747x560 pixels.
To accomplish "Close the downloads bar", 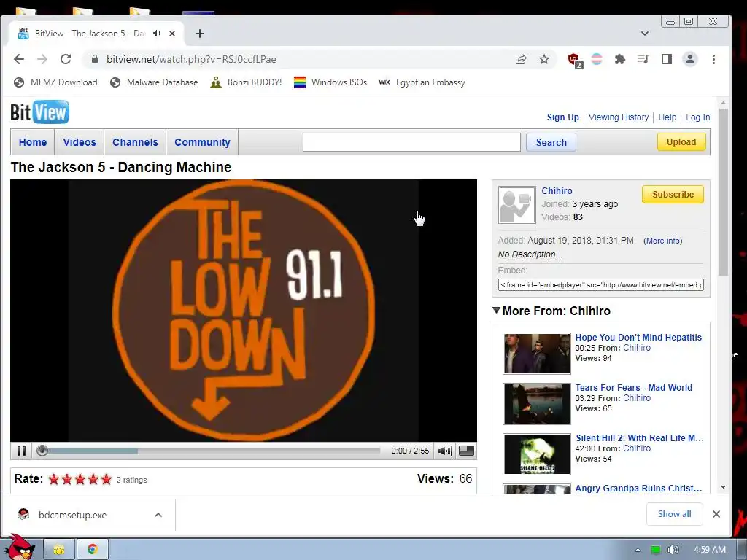I will (716, 514).
